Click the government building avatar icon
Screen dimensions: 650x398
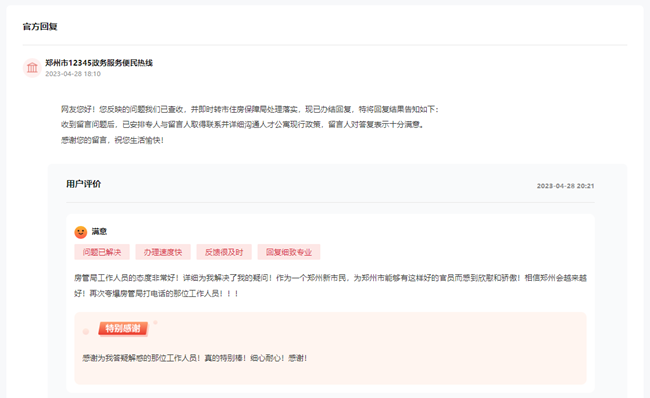pos(32,68)
